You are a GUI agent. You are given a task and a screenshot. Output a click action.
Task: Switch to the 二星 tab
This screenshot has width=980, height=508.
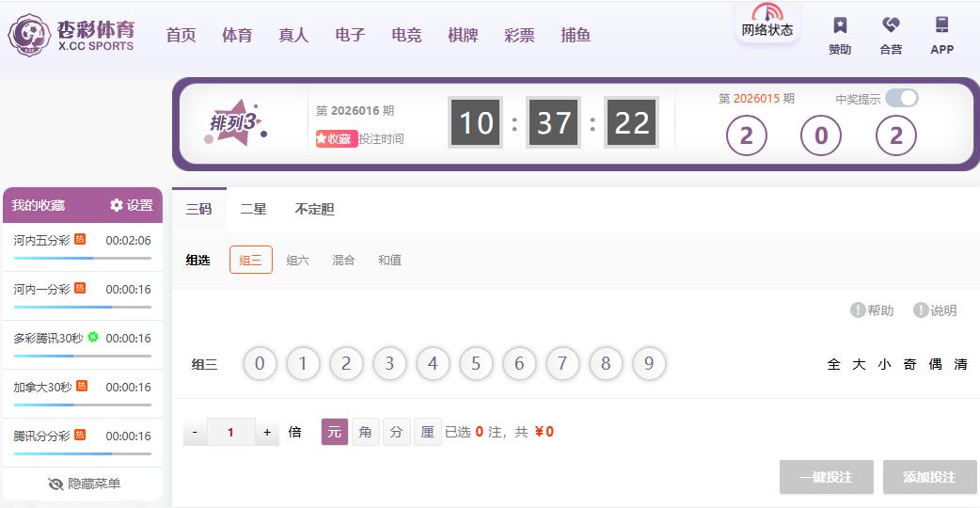pyautogui.click(x=253, y=210)
